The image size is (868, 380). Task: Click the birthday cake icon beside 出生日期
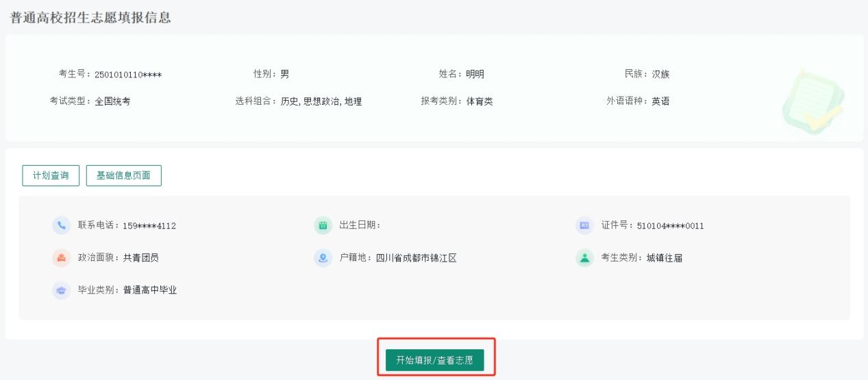(x=323, y=225)
